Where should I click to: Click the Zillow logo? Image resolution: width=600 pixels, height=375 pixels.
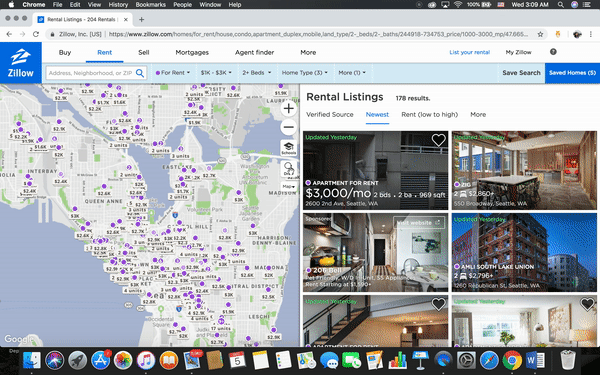21,63
